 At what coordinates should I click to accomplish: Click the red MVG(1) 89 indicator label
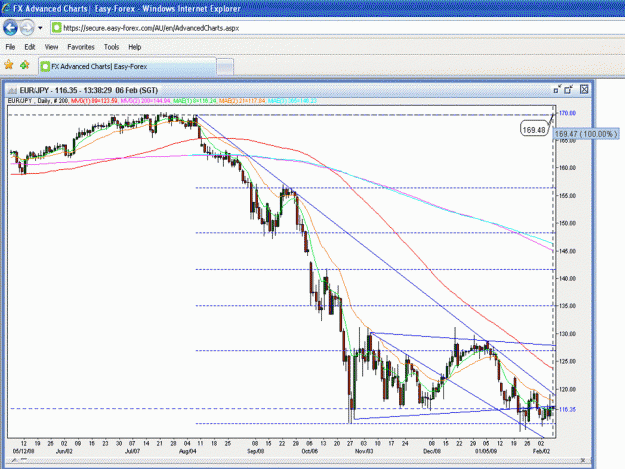pyautogui.click(x=94, y=101)
